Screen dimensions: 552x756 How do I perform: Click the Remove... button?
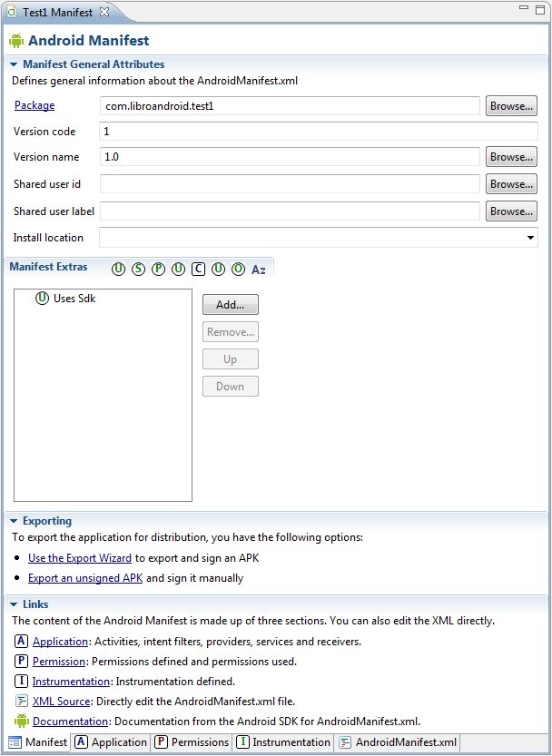pyautogui.click(x=231, y=332)
